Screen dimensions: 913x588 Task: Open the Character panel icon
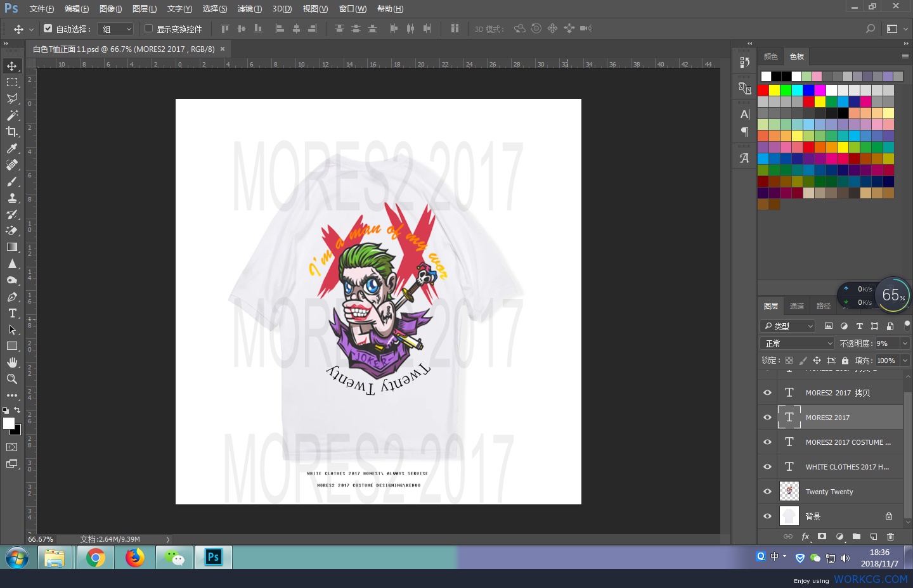tap(745, 114)
